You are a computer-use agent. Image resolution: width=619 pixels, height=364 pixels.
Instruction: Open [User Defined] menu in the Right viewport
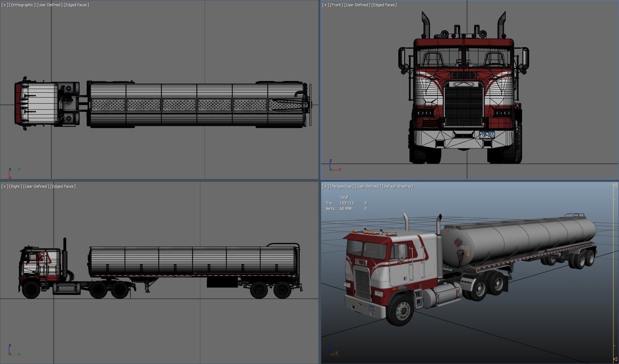click(x=36, y=186)
